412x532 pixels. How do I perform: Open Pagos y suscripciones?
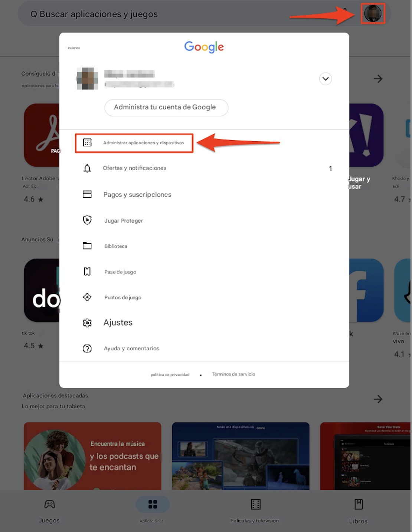point(204,194)
